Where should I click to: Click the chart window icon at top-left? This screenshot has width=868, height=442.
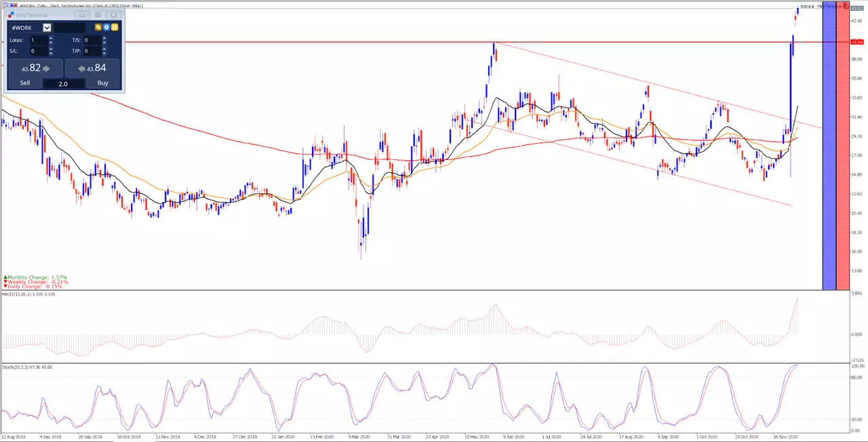click(x=5, y=5)
